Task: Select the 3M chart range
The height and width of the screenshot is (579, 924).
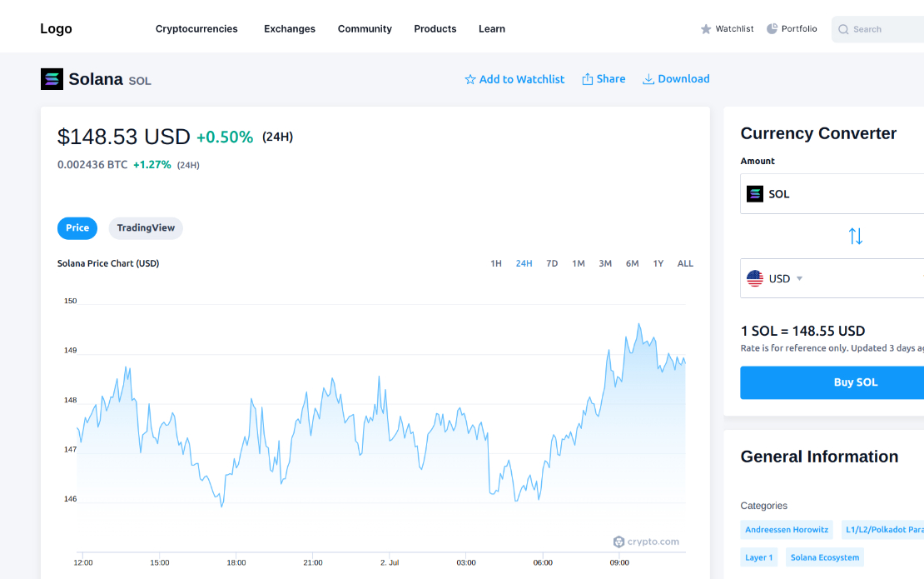Action: tap(605, 263)
